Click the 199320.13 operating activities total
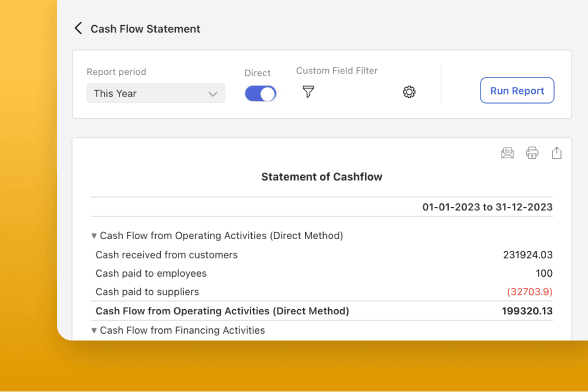The image size is (588, 392). click(527, 311)
